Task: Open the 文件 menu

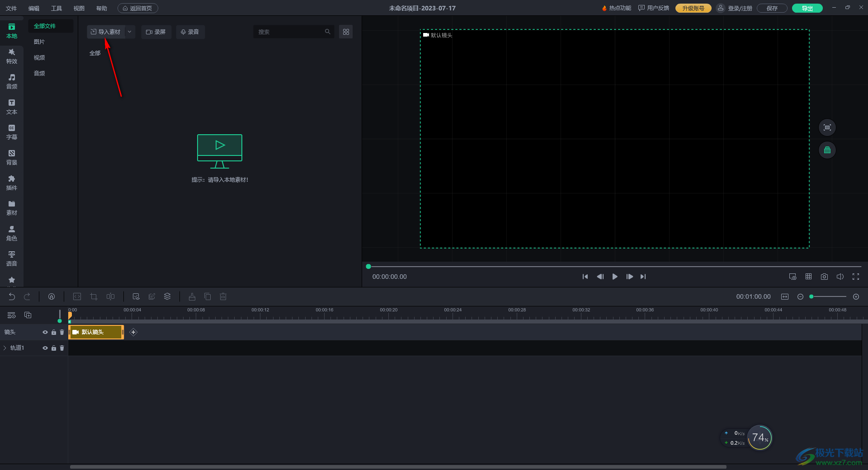Action: [11, 8]
